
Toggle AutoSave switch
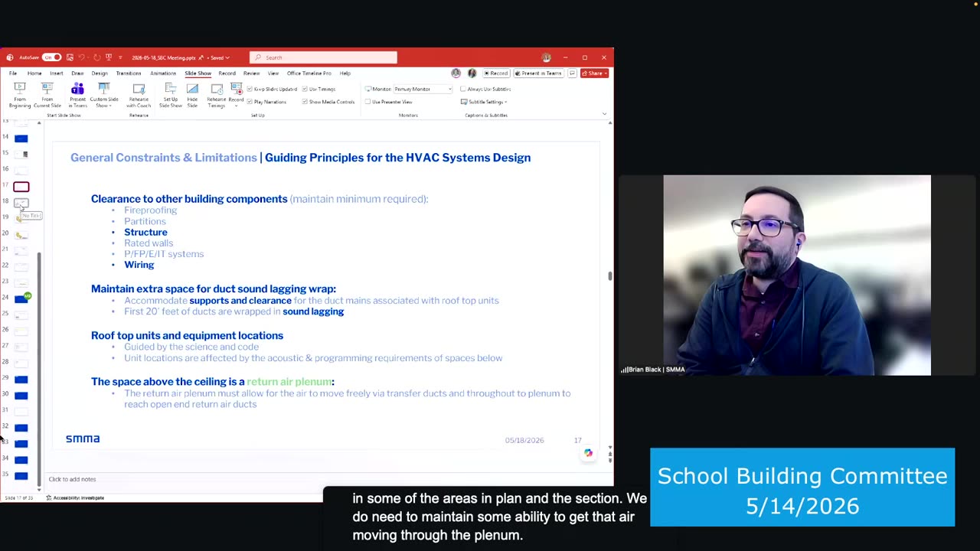[51, 57]
